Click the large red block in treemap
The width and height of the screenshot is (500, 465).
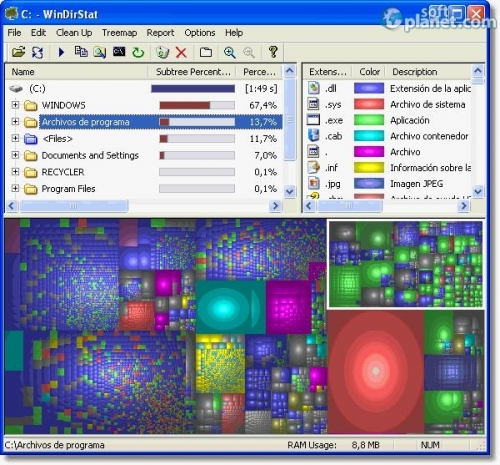point(376,371)
